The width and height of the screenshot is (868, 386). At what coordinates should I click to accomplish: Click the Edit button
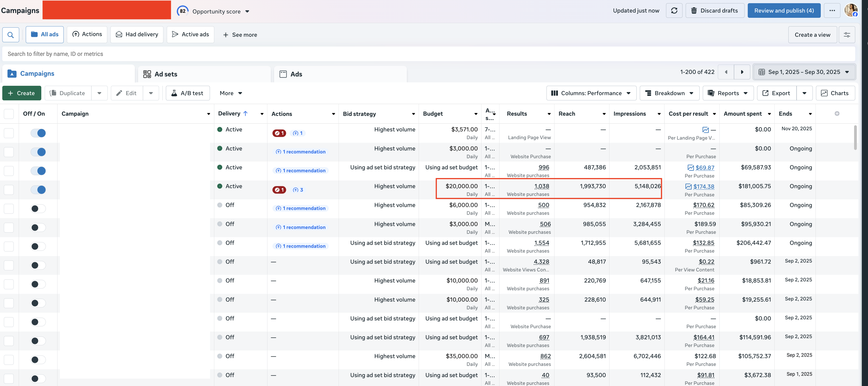[x=127, y=93]
